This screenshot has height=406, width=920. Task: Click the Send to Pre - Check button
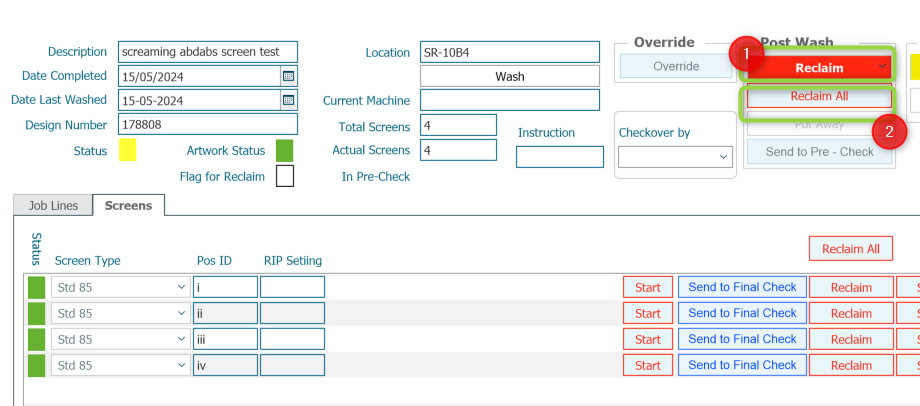[x=819, y=151]
